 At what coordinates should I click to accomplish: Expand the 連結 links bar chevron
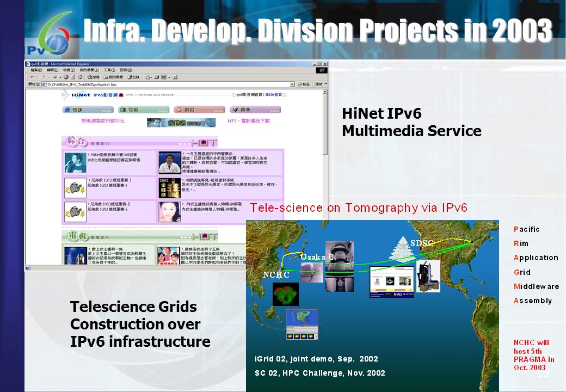(325, 84)
